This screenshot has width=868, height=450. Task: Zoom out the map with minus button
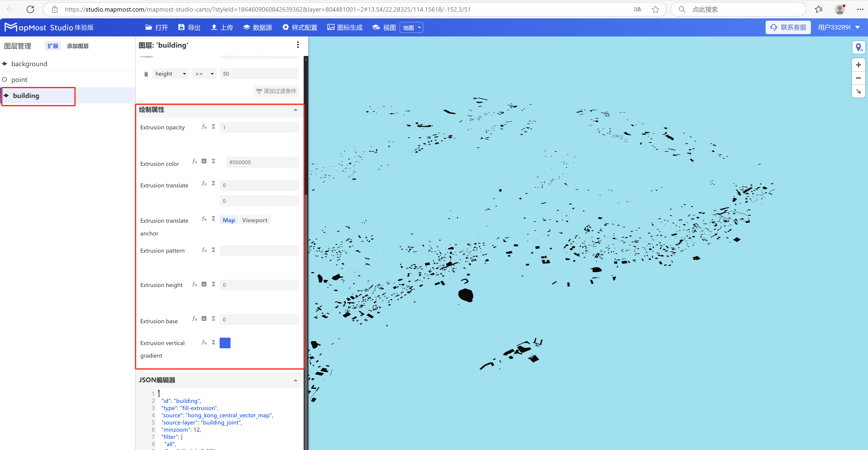click(x=858, y=78)
